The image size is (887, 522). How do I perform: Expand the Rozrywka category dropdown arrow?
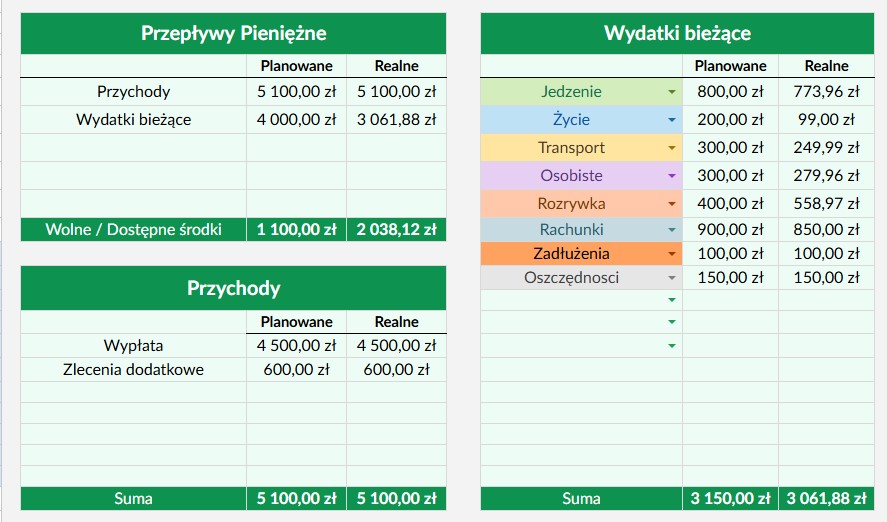point(672,204)
